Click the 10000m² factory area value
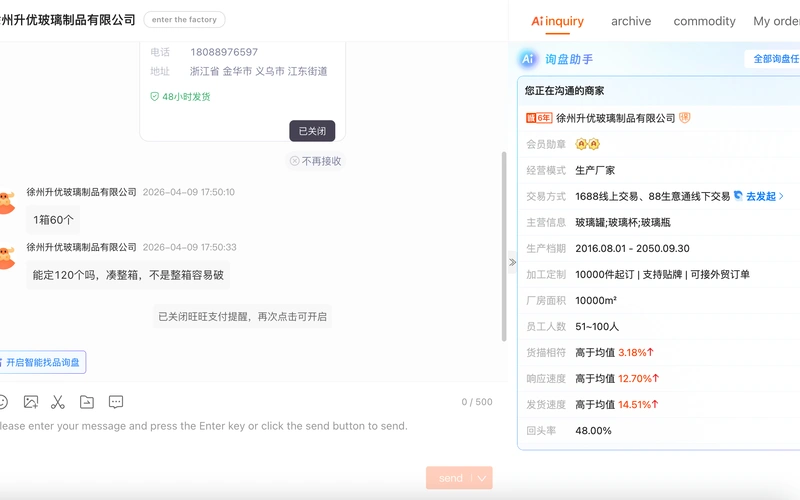The height and width of the screenshot is (500, 800). [596, 301]
